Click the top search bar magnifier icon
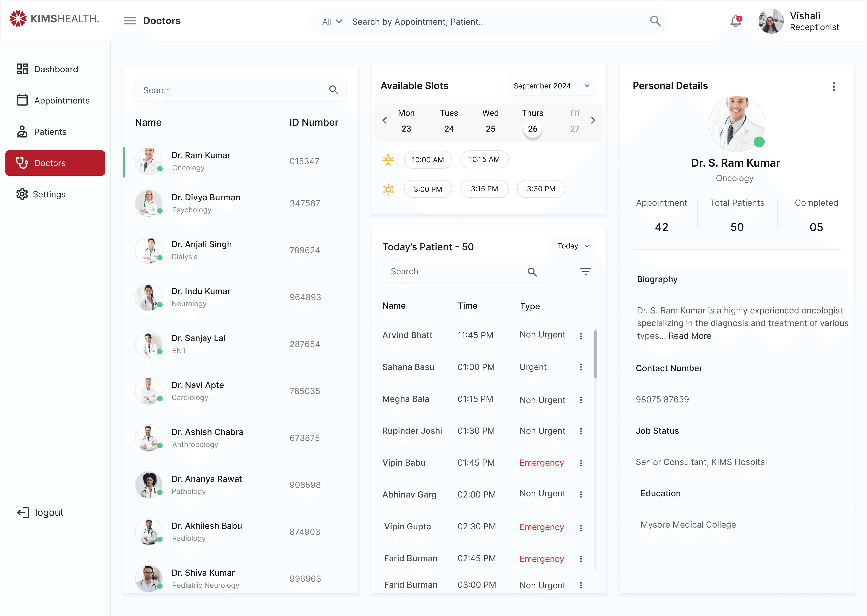Image resolution: width=867 pixels, height=616 pixels. point(655,21)
